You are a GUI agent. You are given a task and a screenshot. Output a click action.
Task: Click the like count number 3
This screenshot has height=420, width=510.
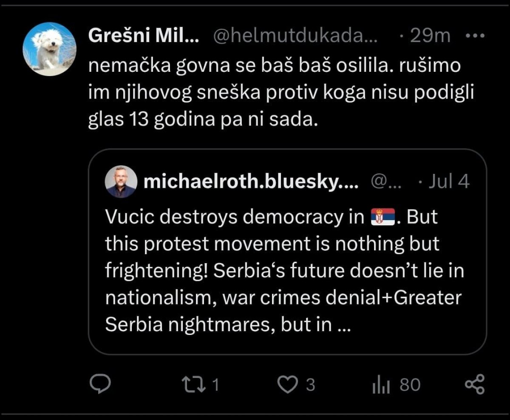pyautogui.click(x=311, y=385)
